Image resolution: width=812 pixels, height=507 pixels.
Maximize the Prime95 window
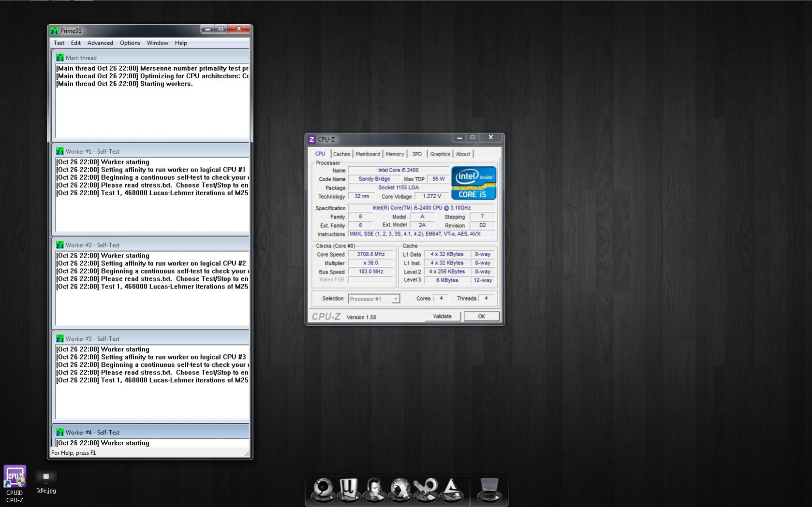coord(221,29)
